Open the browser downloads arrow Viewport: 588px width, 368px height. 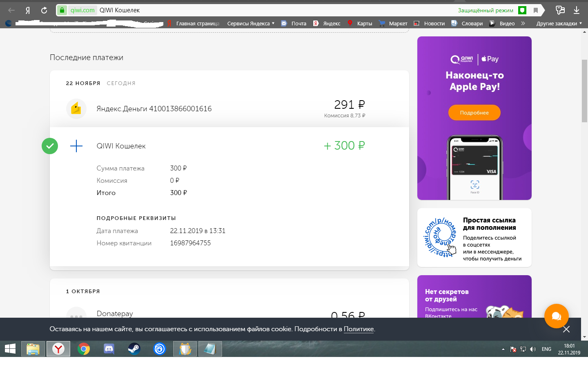(x=577, y=10)
